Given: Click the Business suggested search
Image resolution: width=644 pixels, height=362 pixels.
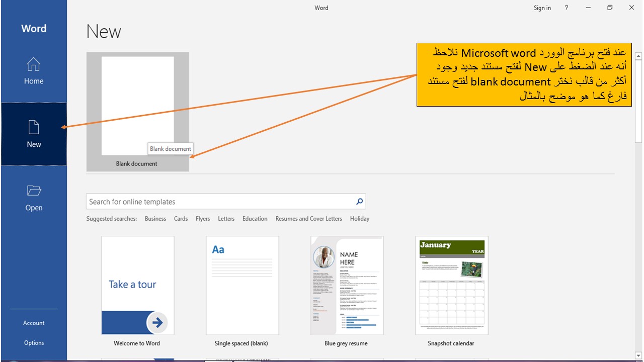Looking at the screenshot, I should tap(155, 218).
